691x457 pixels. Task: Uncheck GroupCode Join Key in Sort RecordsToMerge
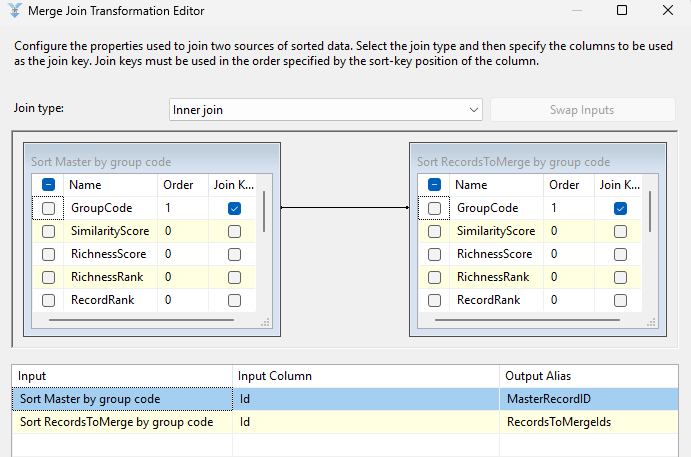pos(620,208)
